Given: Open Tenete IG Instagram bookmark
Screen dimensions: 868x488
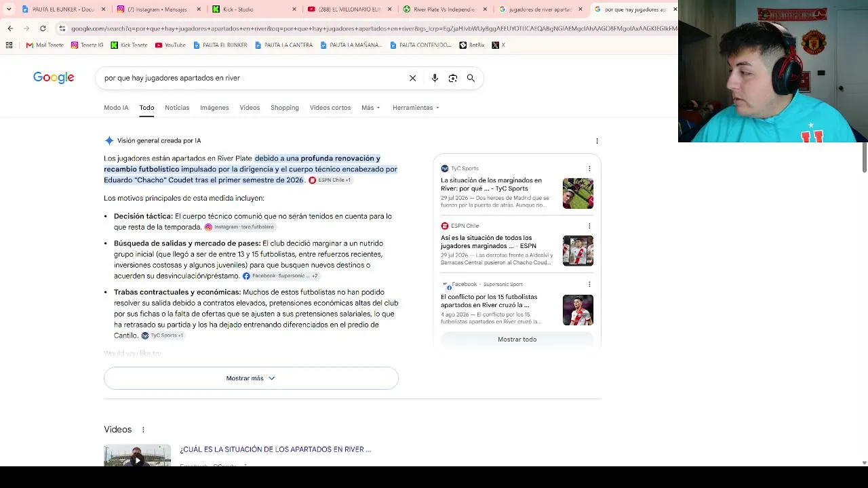Looking at the screenshot, I should tap(87, 45).
